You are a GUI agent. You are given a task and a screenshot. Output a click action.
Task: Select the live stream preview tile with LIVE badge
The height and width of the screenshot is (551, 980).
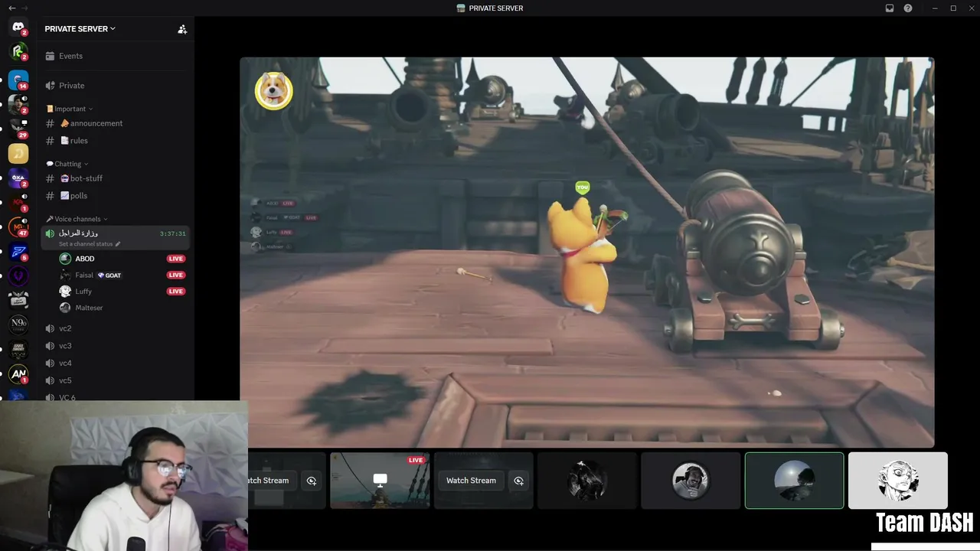(x=380, y=481)
